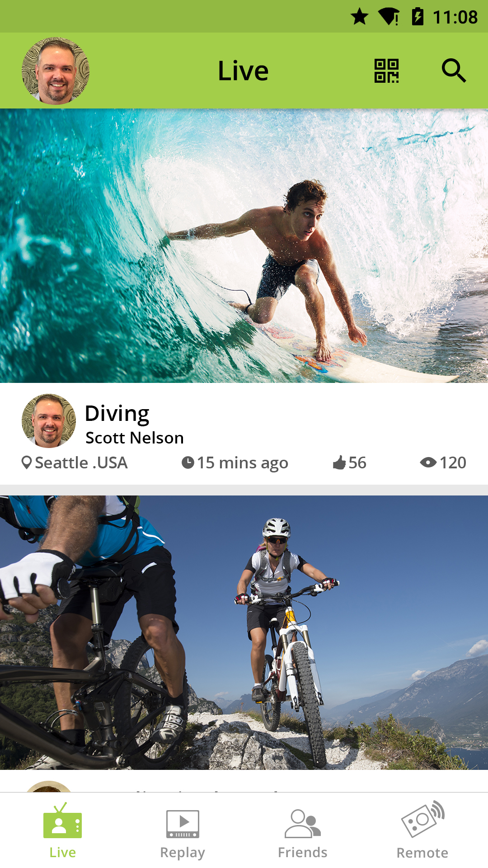Tap the location pin icon
Viewport: 488px width, 868px height.
tap(27, 462)
